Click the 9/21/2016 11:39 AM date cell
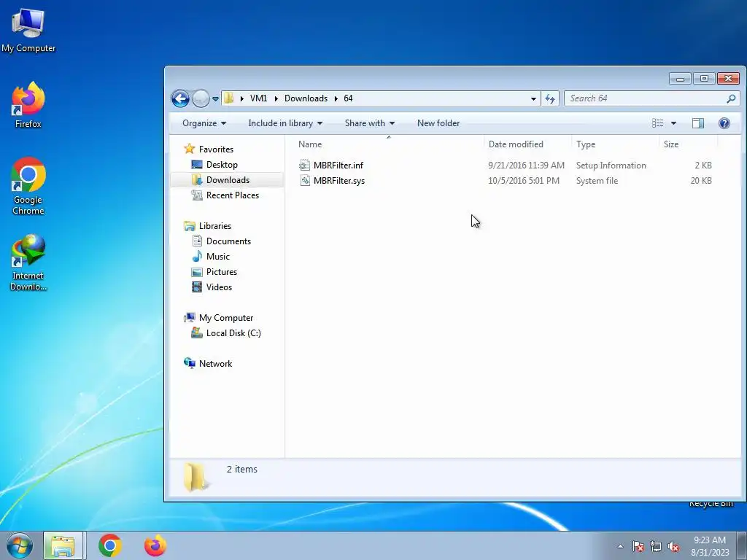The height and width of the screenshot is (560, 747). coord(526,166)
